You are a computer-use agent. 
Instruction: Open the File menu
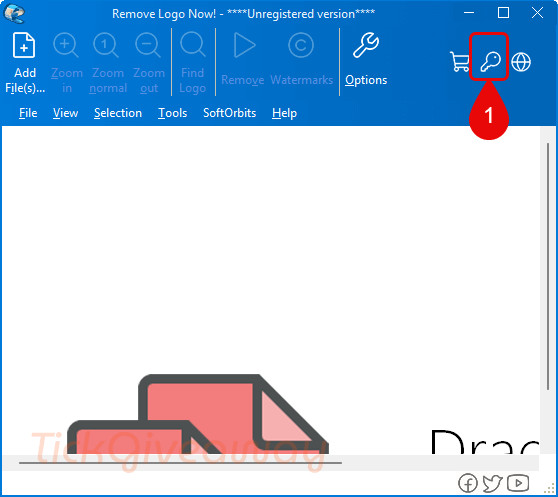click(x=28, y=113)
